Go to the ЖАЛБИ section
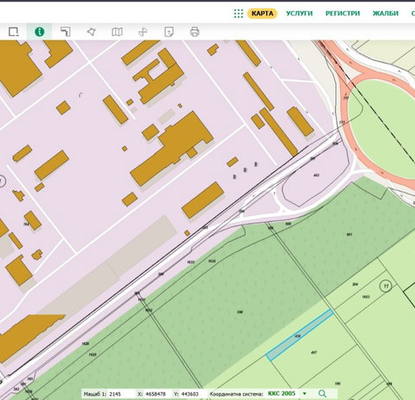Image resolution: width=415 pixels, height=400 pixels. (385, 13)
